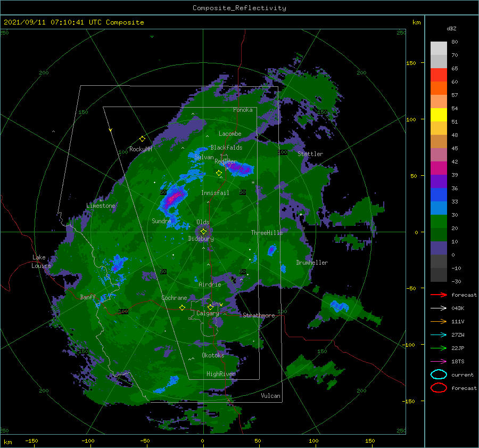Select the purple 39 dBZ color swatch
Image resolution: width=479 pixels, height=448 pixels.
tap(439, 182)
